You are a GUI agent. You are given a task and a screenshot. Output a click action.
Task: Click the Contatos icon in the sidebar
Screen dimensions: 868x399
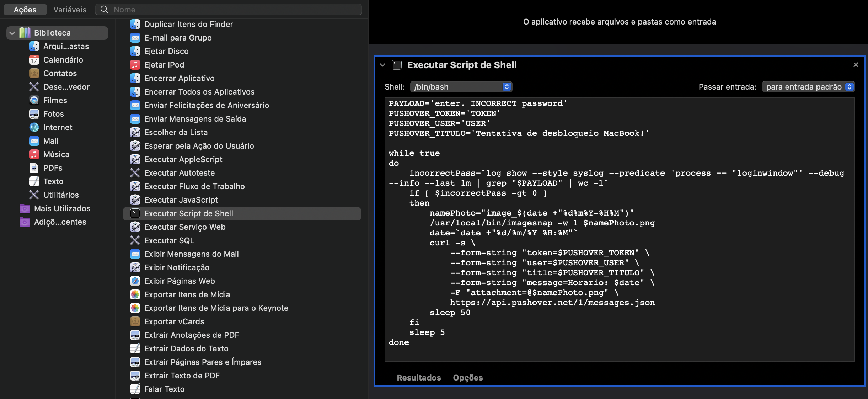pyautogui.click(x=34, y=73)
